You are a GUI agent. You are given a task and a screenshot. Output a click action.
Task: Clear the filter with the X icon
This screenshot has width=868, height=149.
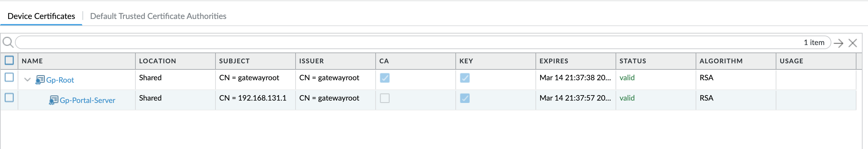pyautogui.click(x=852, y=43)
